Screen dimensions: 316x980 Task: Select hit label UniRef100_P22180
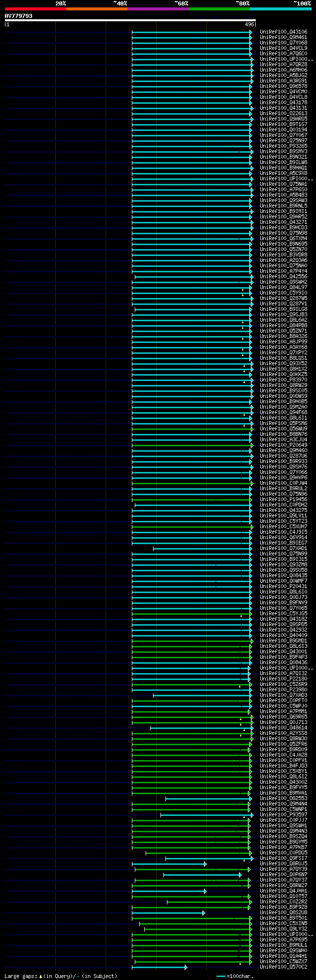[283, 679]
